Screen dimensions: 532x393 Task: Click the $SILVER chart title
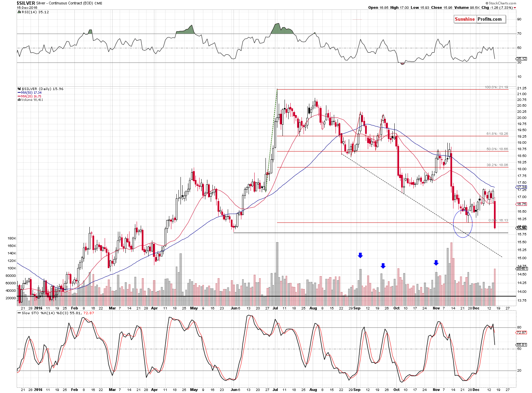[26, 3]
